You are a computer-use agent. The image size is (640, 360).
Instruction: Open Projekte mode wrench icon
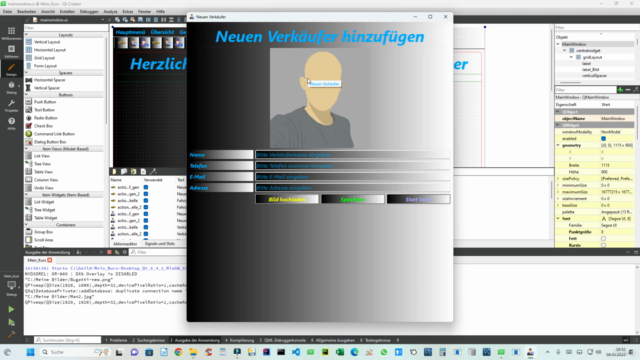pos(11,105)
